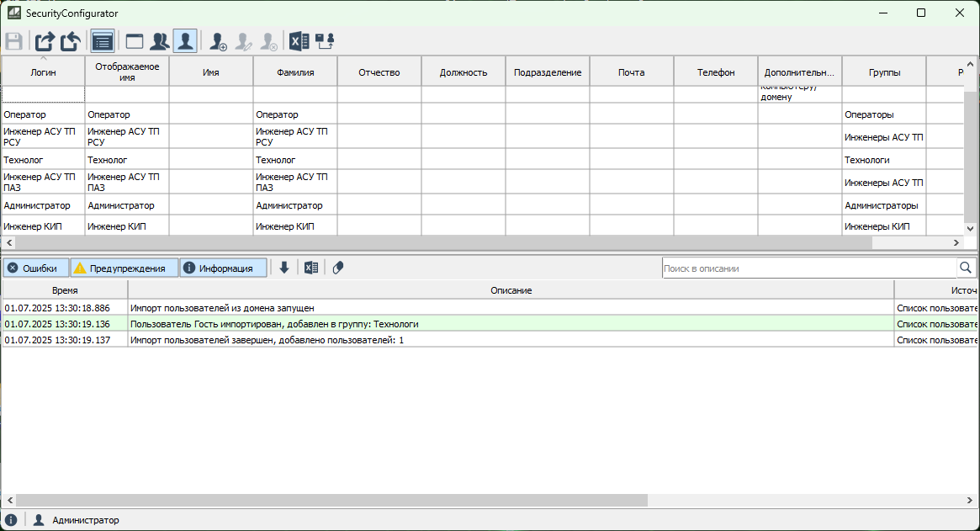Toggle the Ошибки message filter
This screenshot has width=980, height=531.
point(35,268)
